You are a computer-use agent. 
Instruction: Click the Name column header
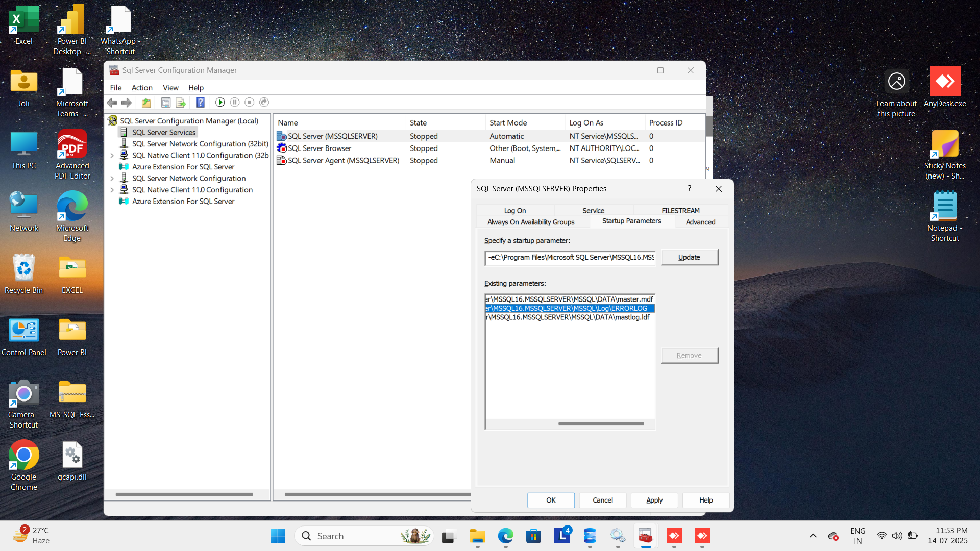click(340, 123)
